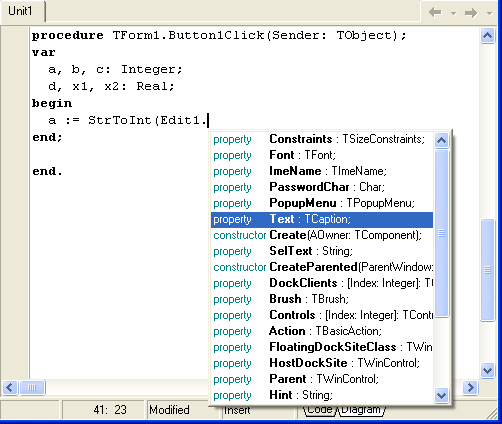Click the Modified status bar indicator
Screen dimensions: 502x424
pos(169,410)
